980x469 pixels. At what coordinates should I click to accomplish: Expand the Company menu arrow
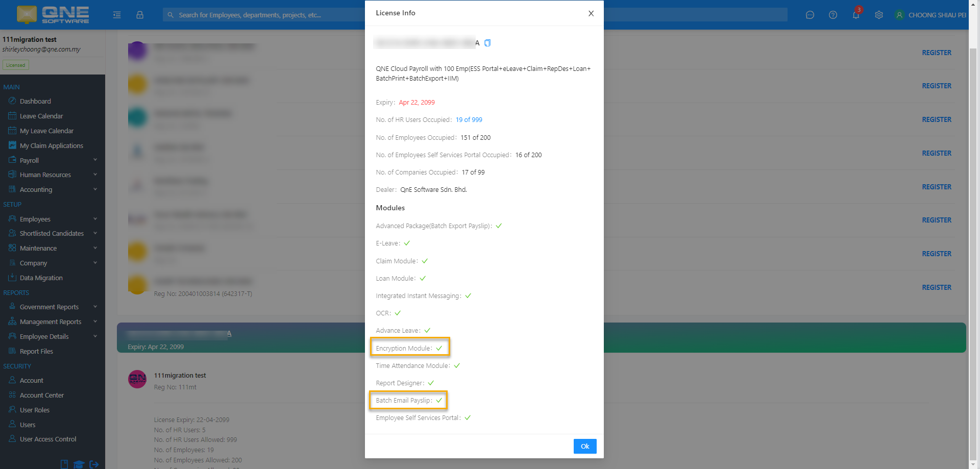(x=95, y=263)
